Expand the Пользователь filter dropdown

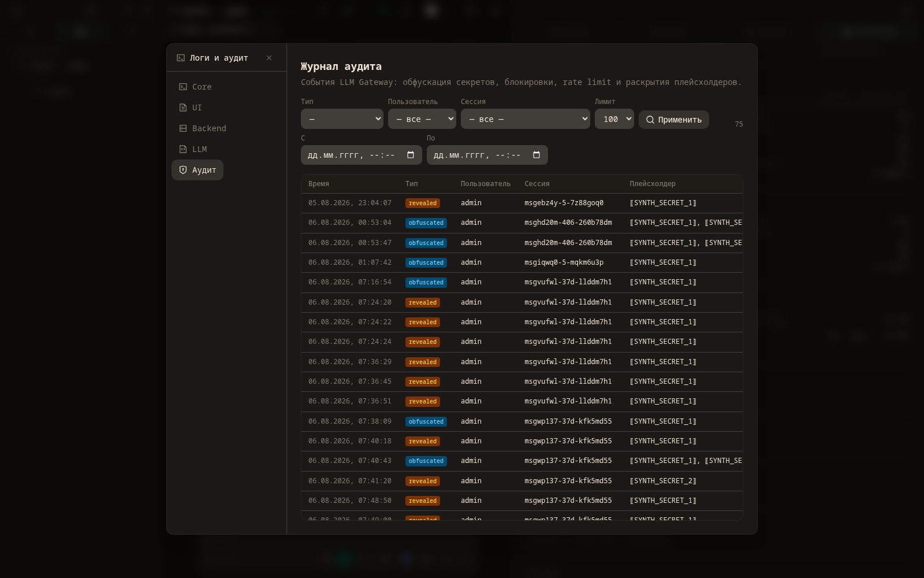pos(422,119)
